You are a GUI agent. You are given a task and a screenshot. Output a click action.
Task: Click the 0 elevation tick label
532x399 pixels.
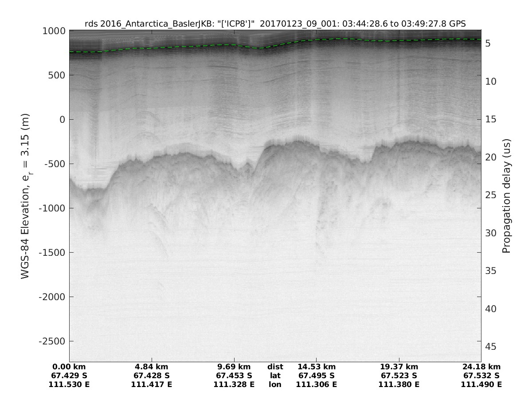[63, 120]
